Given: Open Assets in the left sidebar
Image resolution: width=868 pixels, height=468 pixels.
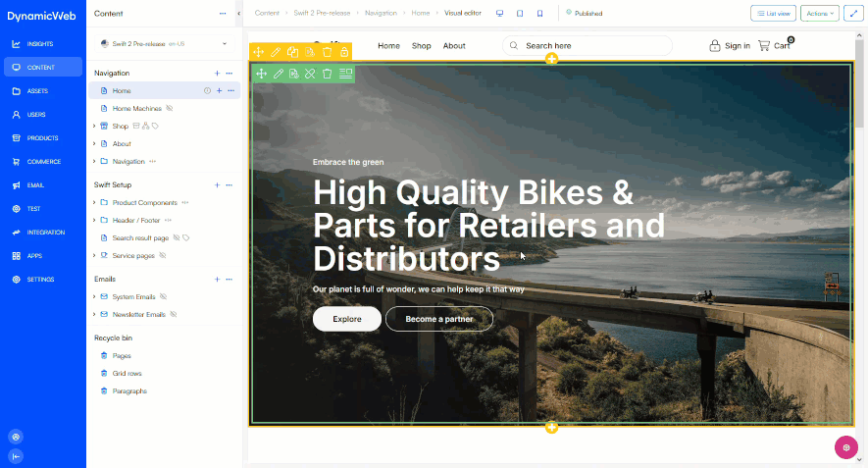Looking at the screenshot, I should click(42, 91).
